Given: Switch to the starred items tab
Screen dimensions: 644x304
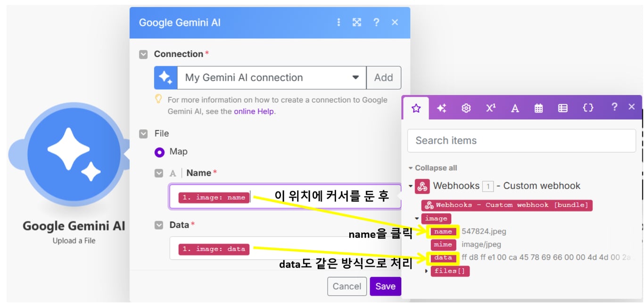Looking at the screenshot, I should coord(416,108).
